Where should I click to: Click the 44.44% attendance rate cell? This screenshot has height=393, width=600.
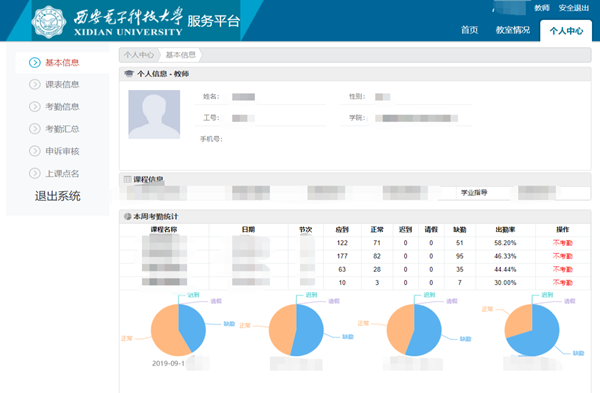click(x=505, y=269)
